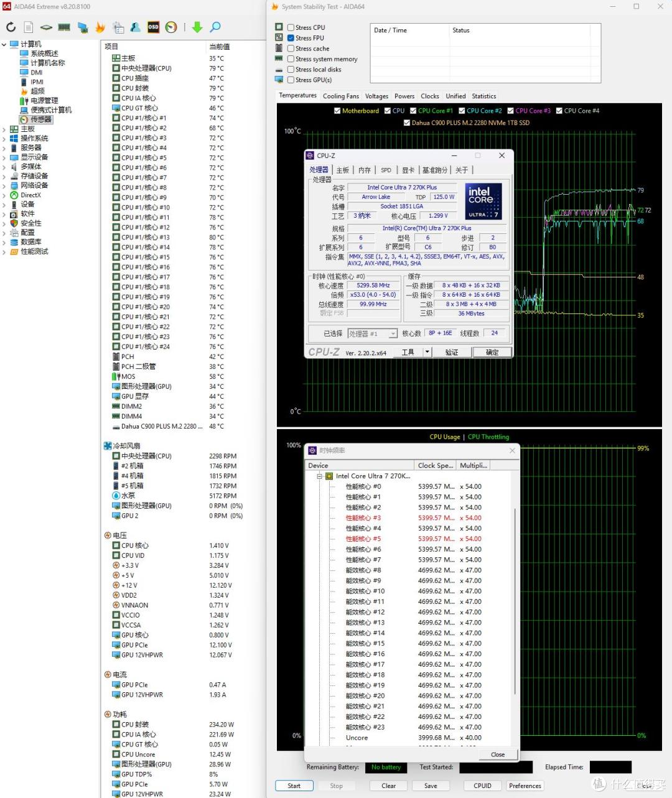Open the 工具 dropdown arrow in CPU-Z
Viewport: 672px width, 798px height.
point(427,352)
